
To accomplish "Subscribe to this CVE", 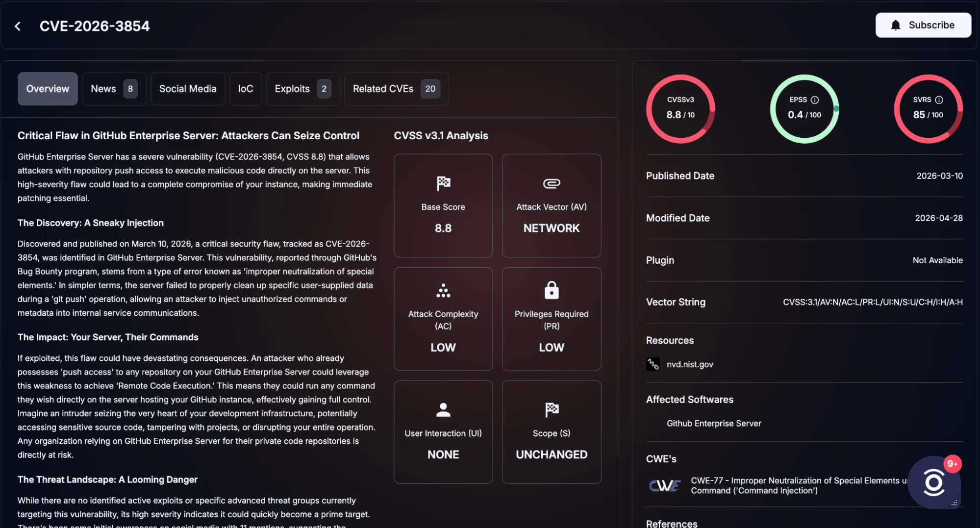I will pyautogui.click(x=923, y=25).
